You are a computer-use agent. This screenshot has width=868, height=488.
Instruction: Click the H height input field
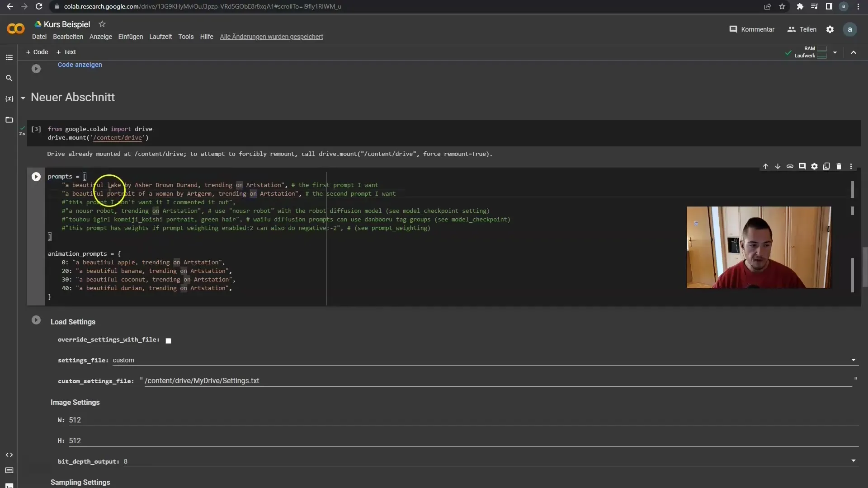click(x=463, y=441)
